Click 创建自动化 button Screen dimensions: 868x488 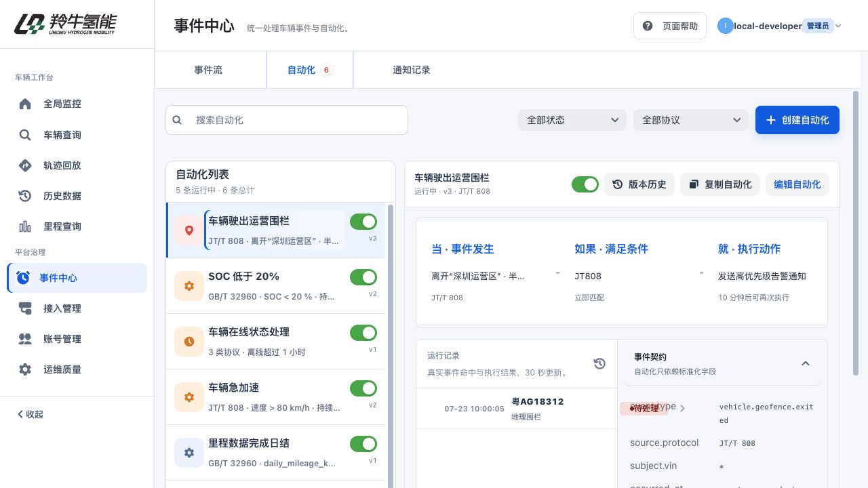[x=797, y=120]
